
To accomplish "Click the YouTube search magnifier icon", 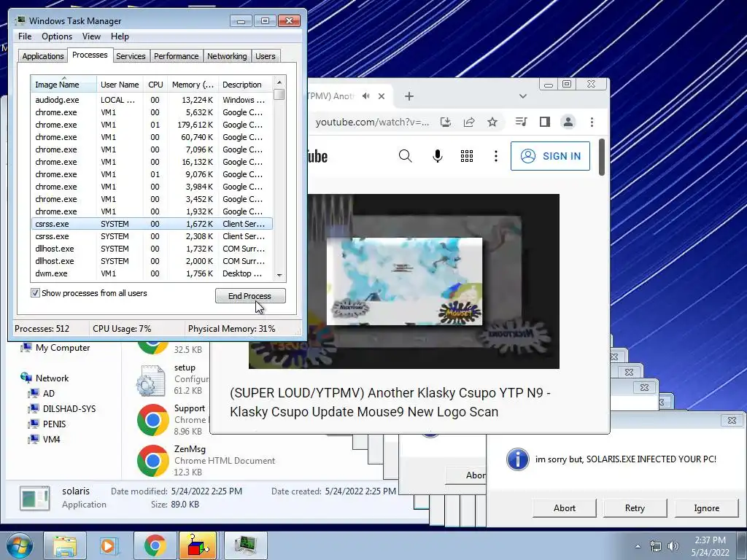I will 406,156.
